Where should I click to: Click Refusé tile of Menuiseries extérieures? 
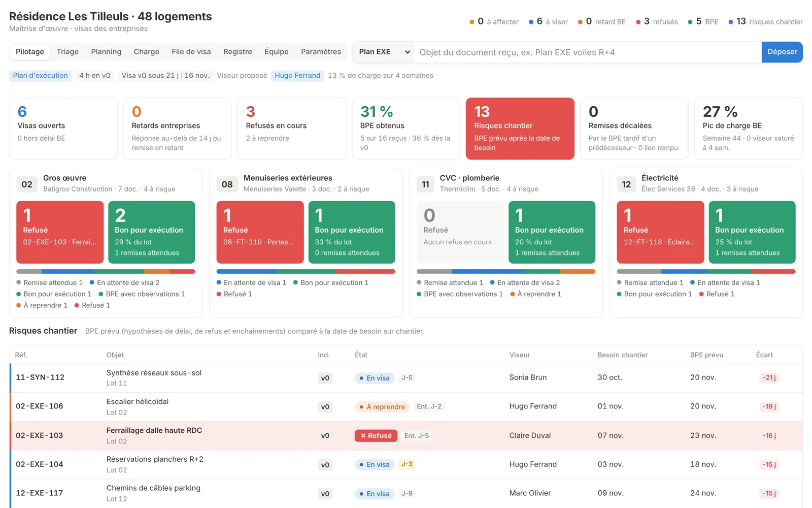coord(260,232)
